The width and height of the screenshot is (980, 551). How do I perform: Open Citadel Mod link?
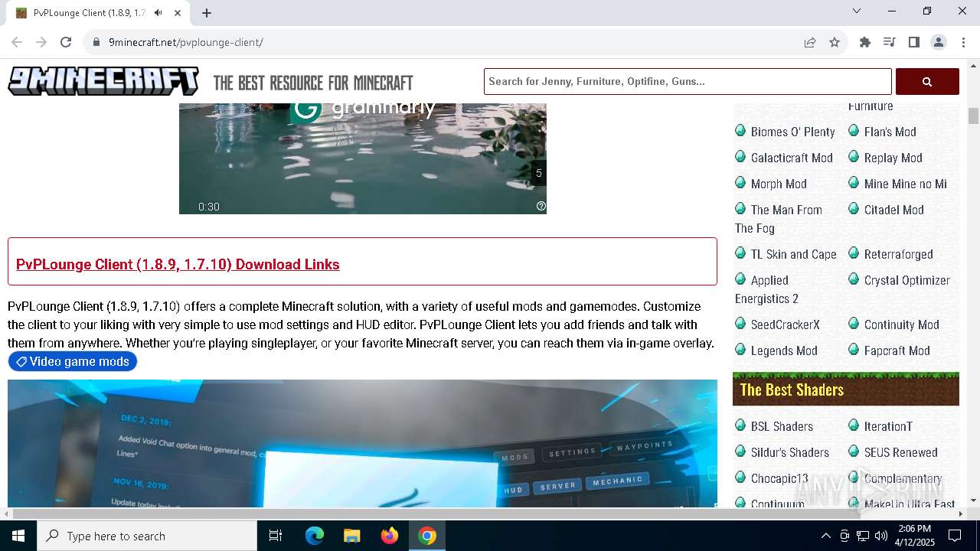click(893, 210)
